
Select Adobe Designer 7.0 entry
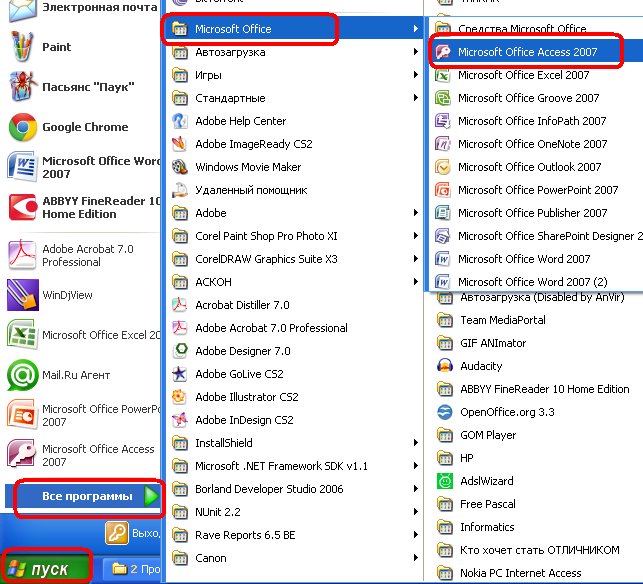[x=294, y=351]
